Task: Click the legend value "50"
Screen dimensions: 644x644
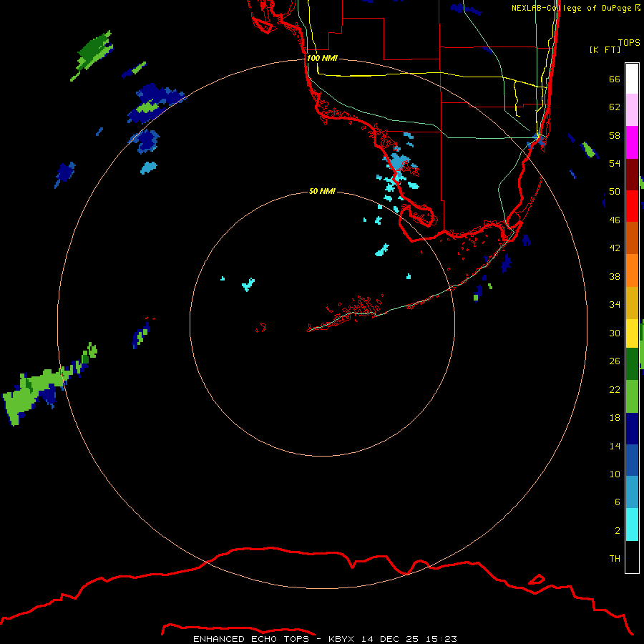Action: (x=615, y=192)
